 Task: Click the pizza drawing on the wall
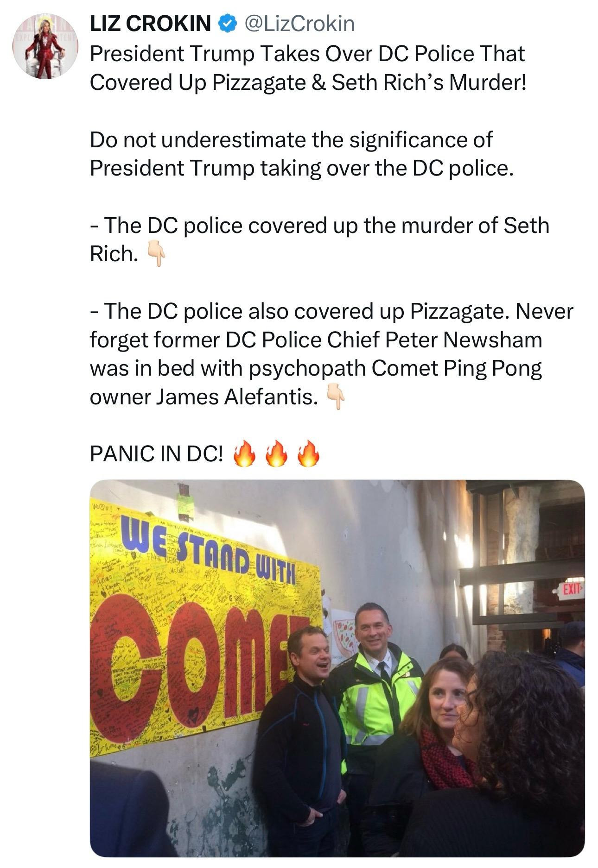(x=344, y=635)
